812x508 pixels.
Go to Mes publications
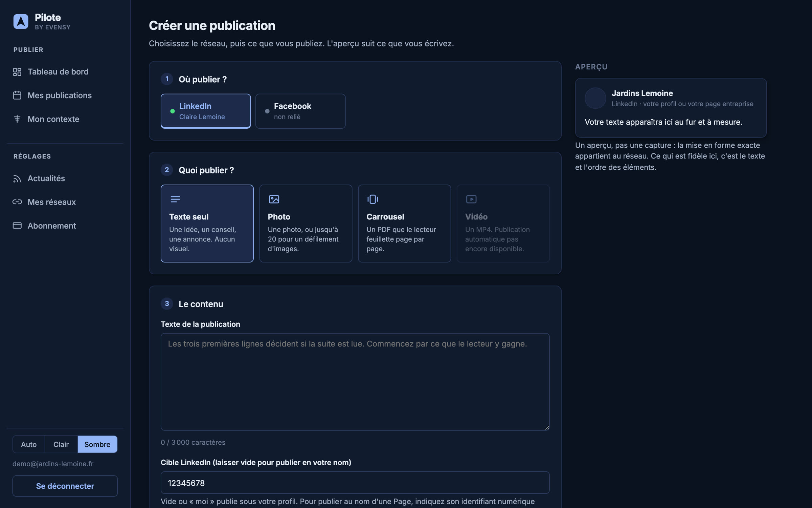(x=65, y=96)
